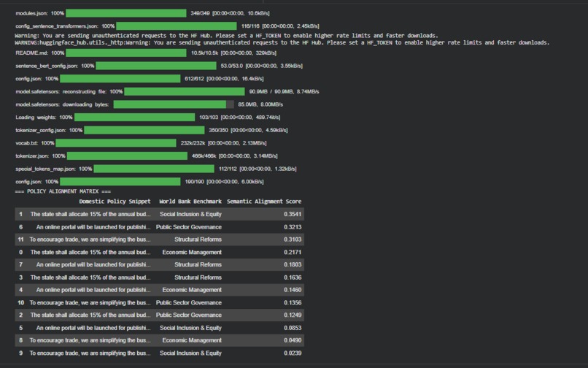Click row index '10' in the table
Image resolution: width=588 pixels, height=368 pixels.
(20, 303)
